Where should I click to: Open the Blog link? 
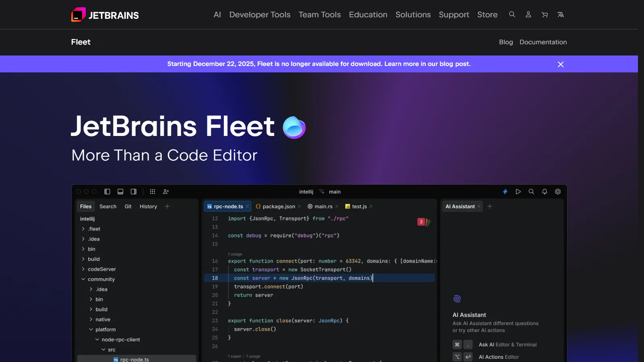[x=506, y=42]
